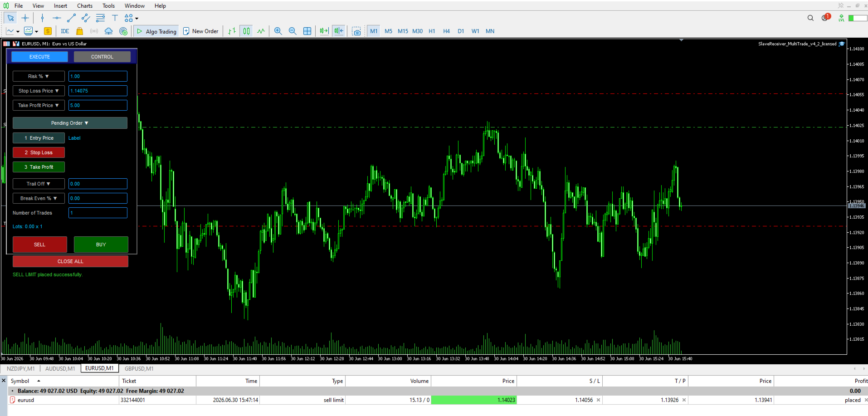Toggle the chart shift button
Screen dimensions: 868x416
click(x=339, y=31)
